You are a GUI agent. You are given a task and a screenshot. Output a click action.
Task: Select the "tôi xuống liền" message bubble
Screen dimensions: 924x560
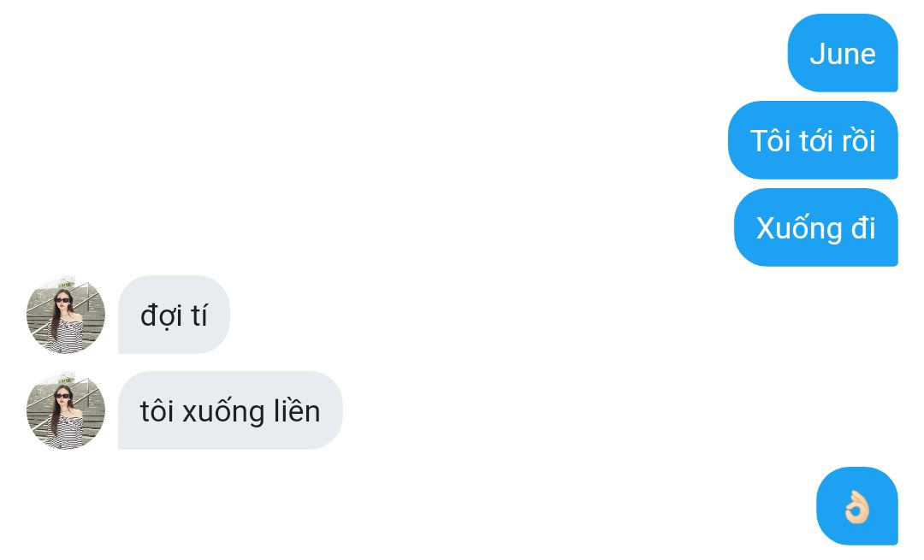click(x=230, y=410)
